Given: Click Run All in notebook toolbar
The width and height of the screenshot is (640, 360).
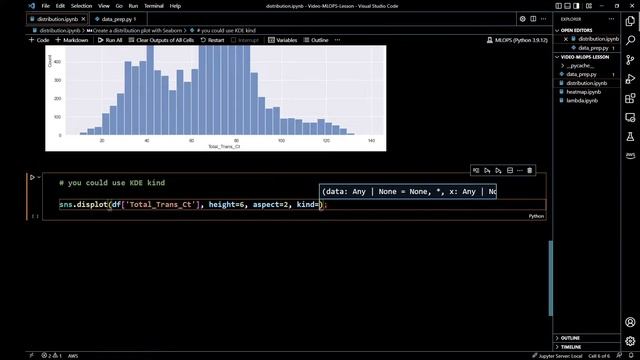Looking at the screenshot, I should (110, 40).
